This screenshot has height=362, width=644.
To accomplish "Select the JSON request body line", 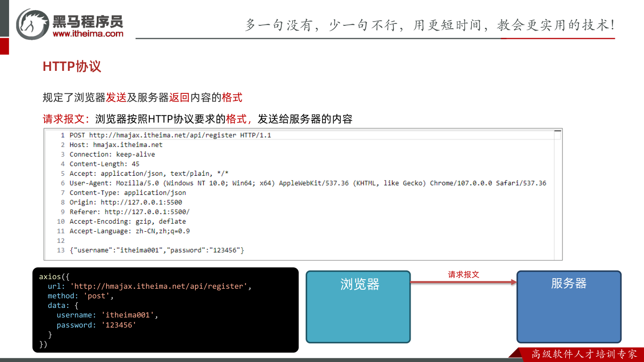I will point(157,250).
